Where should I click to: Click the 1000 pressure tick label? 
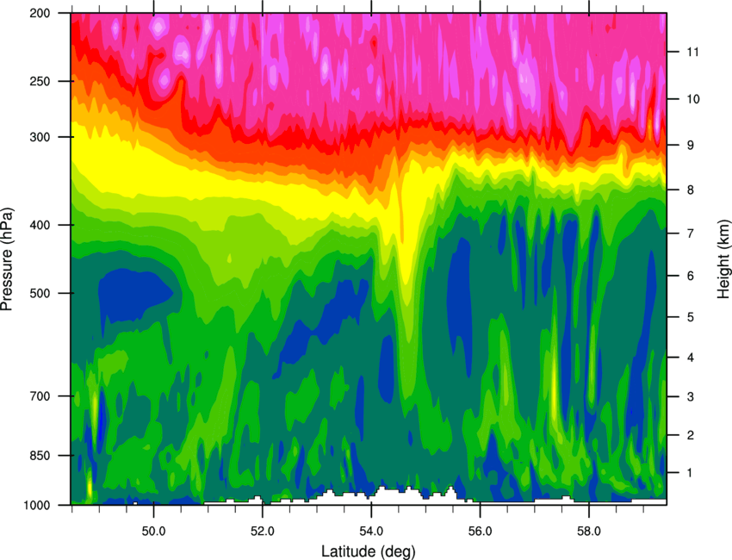[36, 505]
